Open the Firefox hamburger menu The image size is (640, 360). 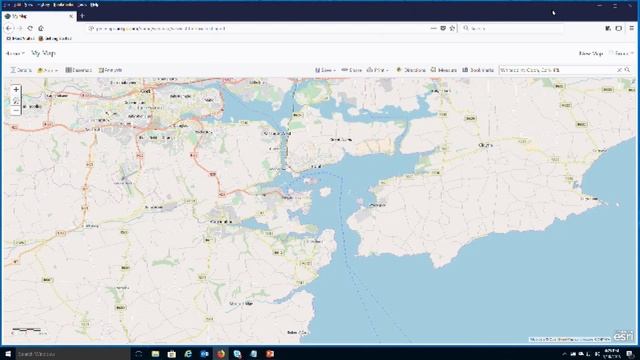[631, 28]
